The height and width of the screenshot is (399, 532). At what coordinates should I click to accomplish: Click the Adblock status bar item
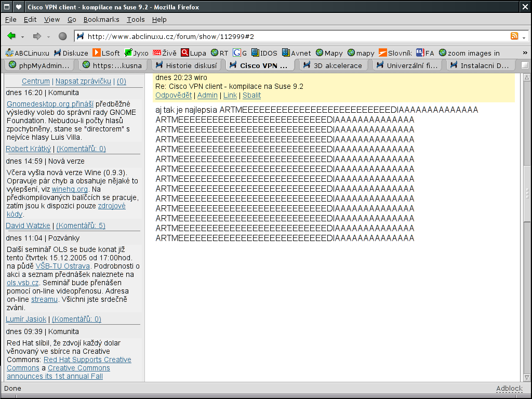509,389
